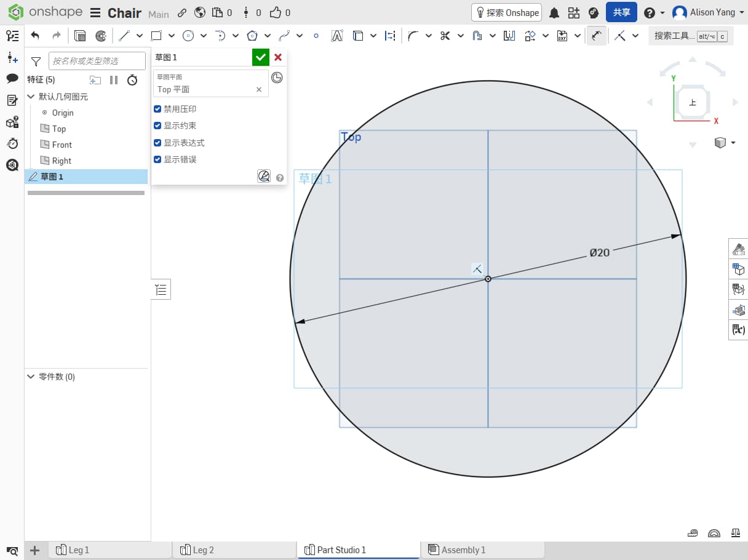Screen dimensions: 748x560
Task: Select the Spline sketch tool
Action: [284, 36]
